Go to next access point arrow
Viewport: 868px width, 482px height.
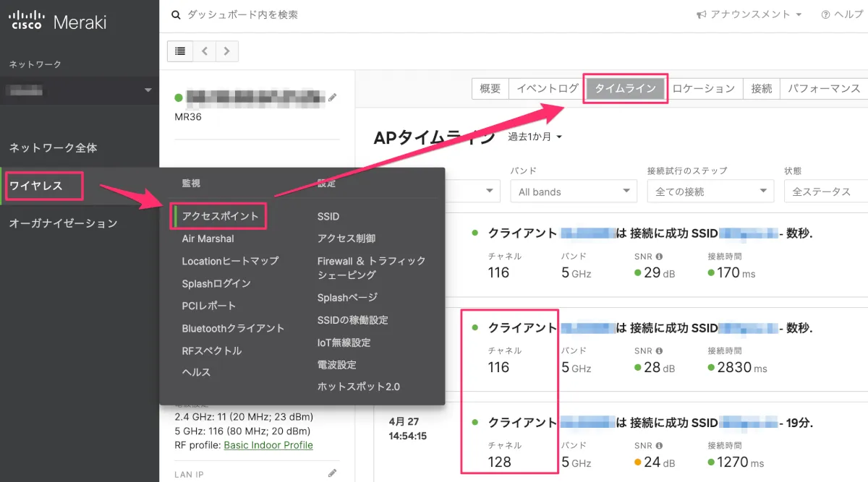(227, 51)
